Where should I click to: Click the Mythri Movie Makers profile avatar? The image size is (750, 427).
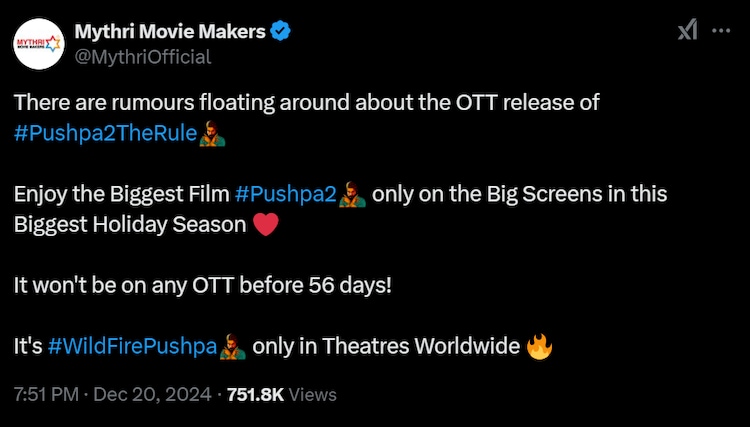click(x=38, y=44)
